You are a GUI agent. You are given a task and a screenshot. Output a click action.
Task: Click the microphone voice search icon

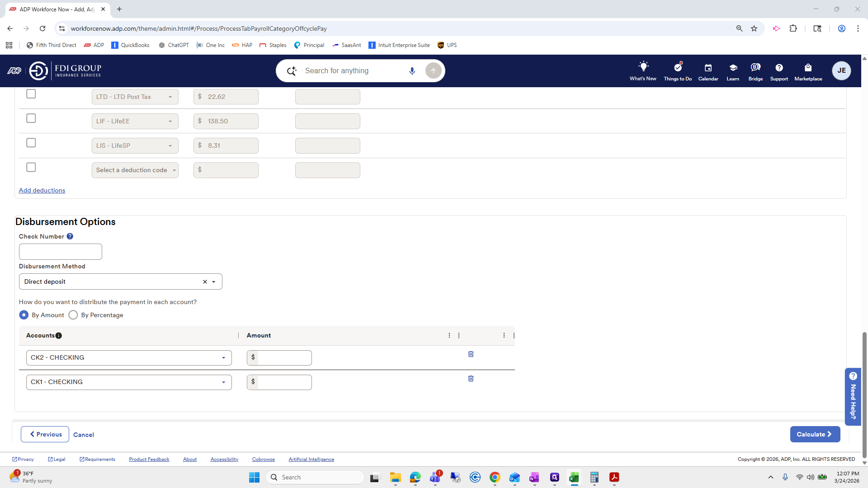[x=412, y=71]
